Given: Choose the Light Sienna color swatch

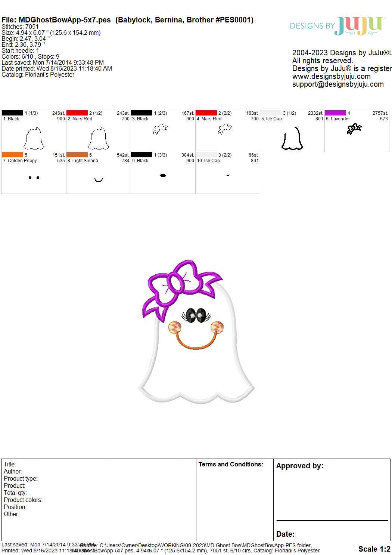Looking at the screenshot, I should click(x=77, y=155).
